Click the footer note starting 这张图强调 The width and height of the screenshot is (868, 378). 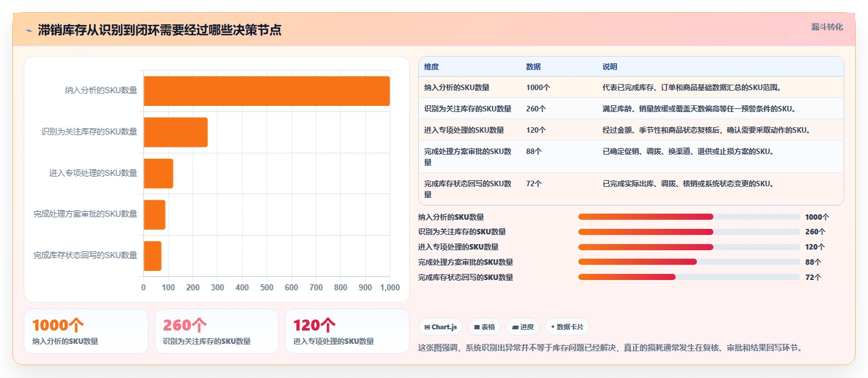pos(611,348)
